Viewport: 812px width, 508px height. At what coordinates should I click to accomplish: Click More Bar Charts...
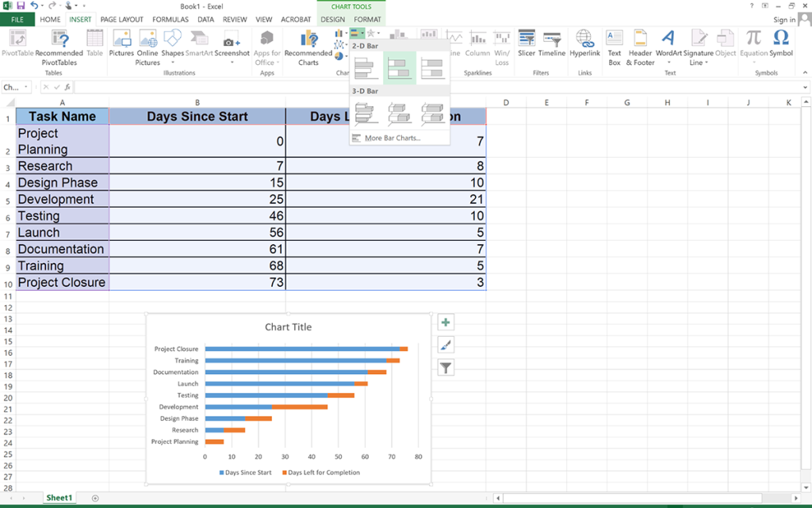coord(392,139)
